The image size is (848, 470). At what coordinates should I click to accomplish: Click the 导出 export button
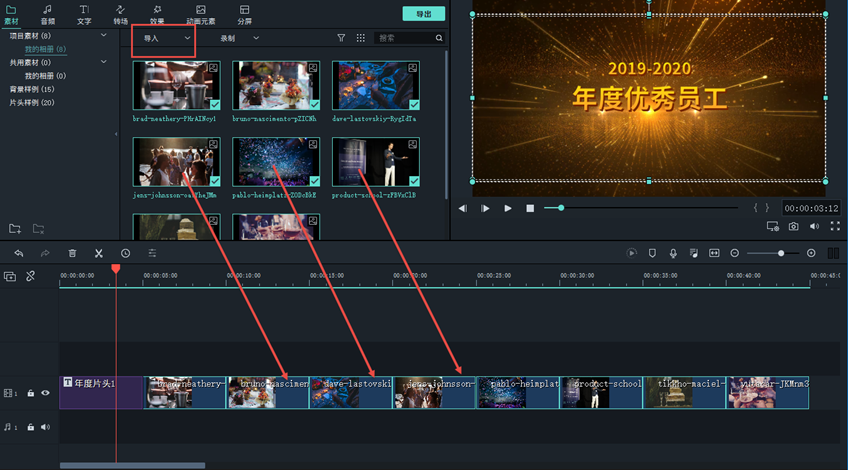click(424, 14)
